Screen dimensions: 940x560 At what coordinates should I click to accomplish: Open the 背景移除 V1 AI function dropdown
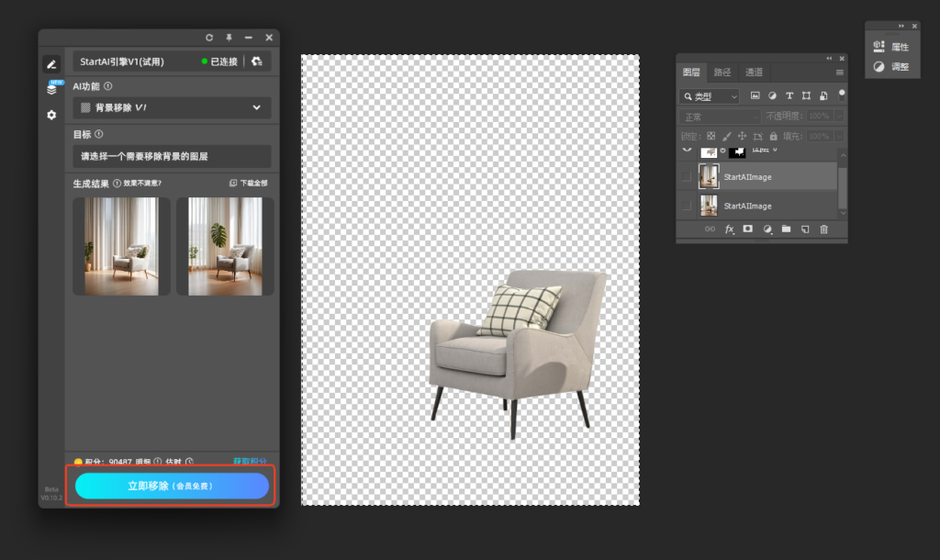click(172, 108)
